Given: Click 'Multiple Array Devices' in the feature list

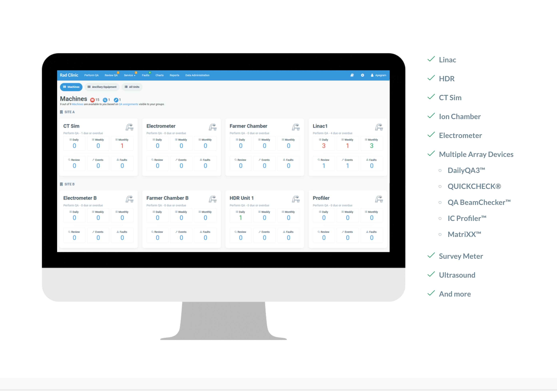Looking at the screenshot, I should (476, 154).
